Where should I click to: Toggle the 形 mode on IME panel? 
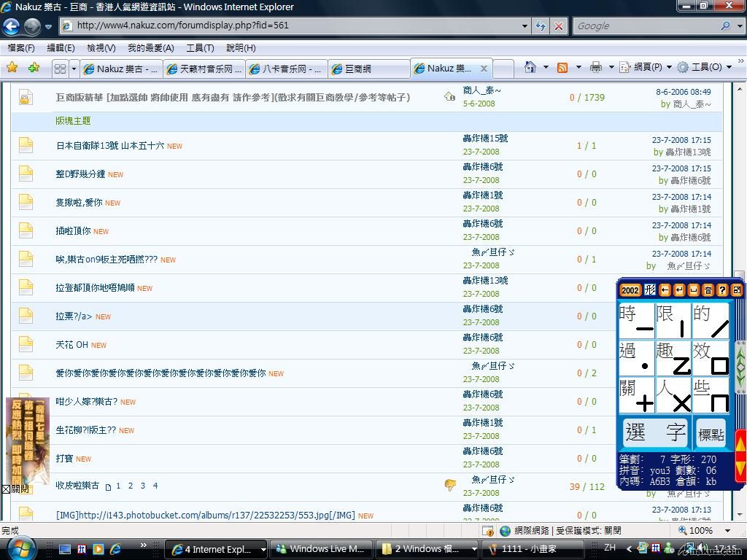[650, 290]
